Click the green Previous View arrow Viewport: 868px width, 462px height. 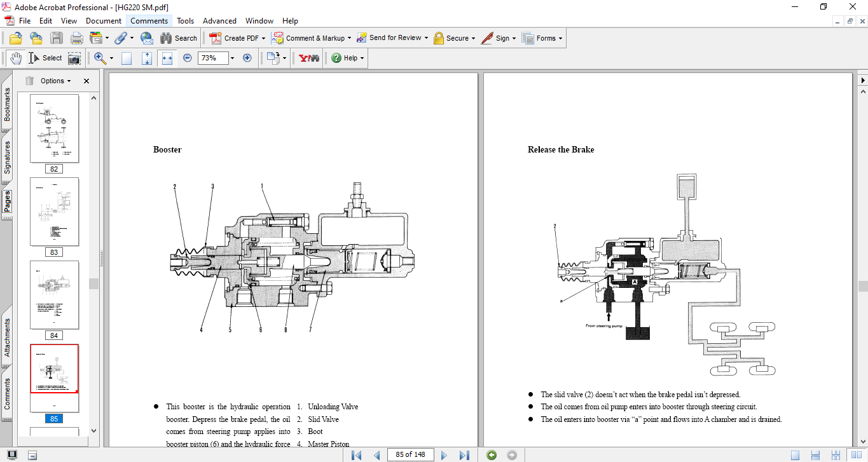click(x=492, y=455)
